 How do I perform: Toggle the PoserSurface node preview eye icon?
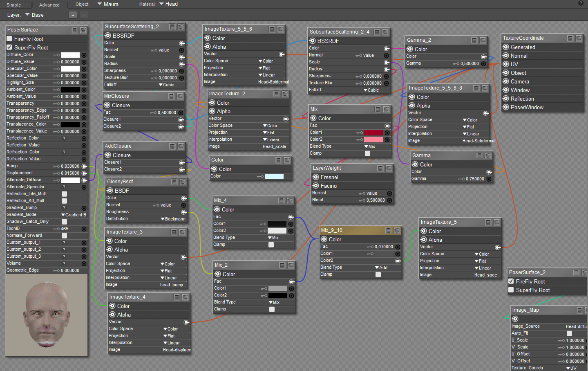83,30
